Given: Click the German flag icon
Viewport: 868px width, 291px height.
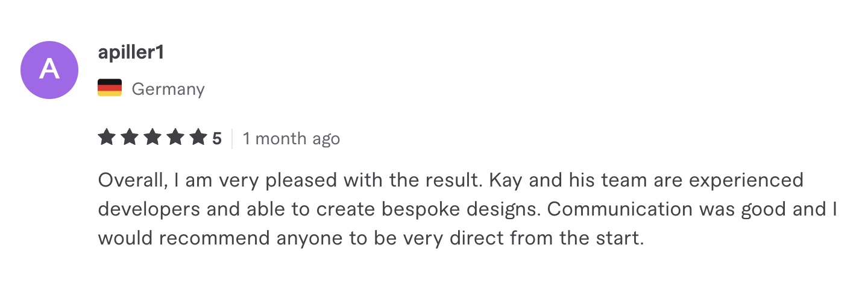Looking at the screenshot, I should [x=110, y=88].
